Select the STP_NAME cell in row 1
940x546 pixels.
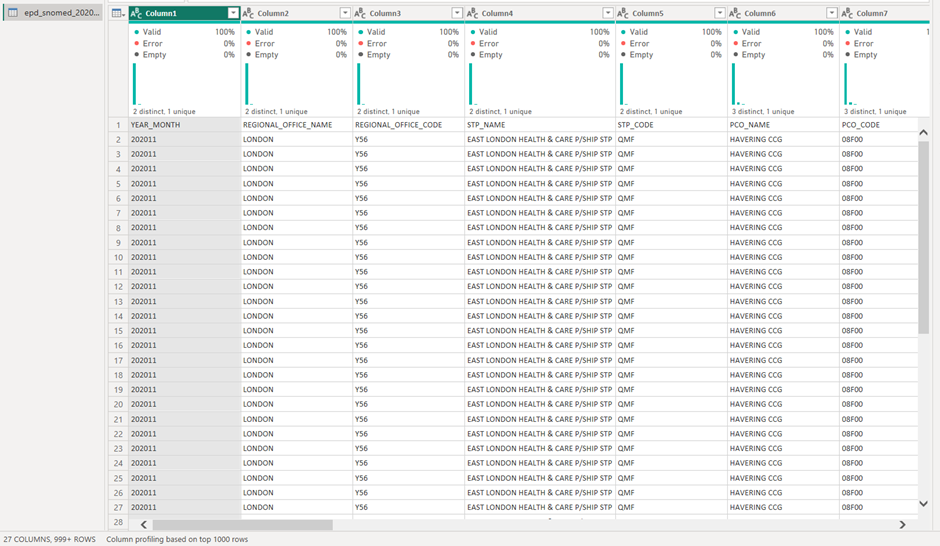[x=540, y=125]
